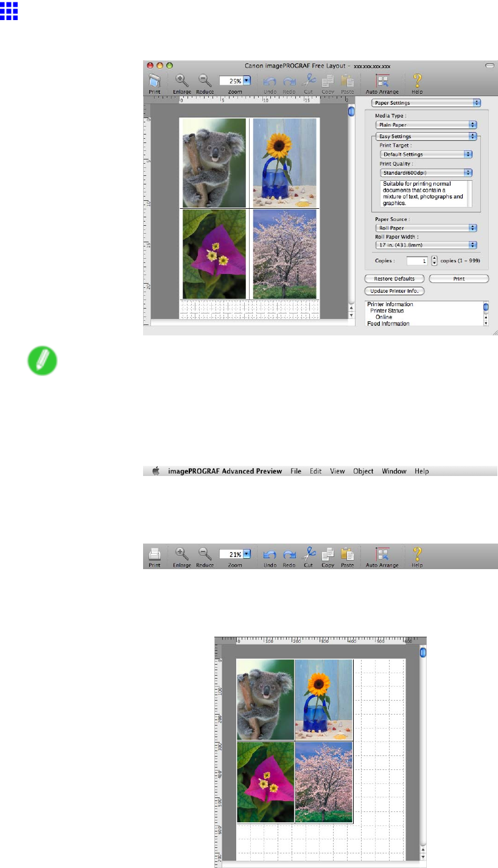Open the Edit menu
Viewport: 498px width, 868px height.
315,471
